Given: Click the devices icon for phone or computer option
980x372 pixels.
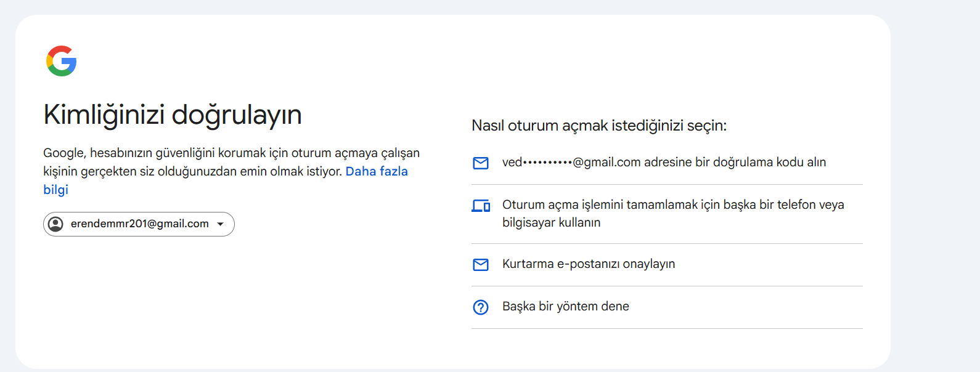Looking at the screenshot, I should (481, 206).
